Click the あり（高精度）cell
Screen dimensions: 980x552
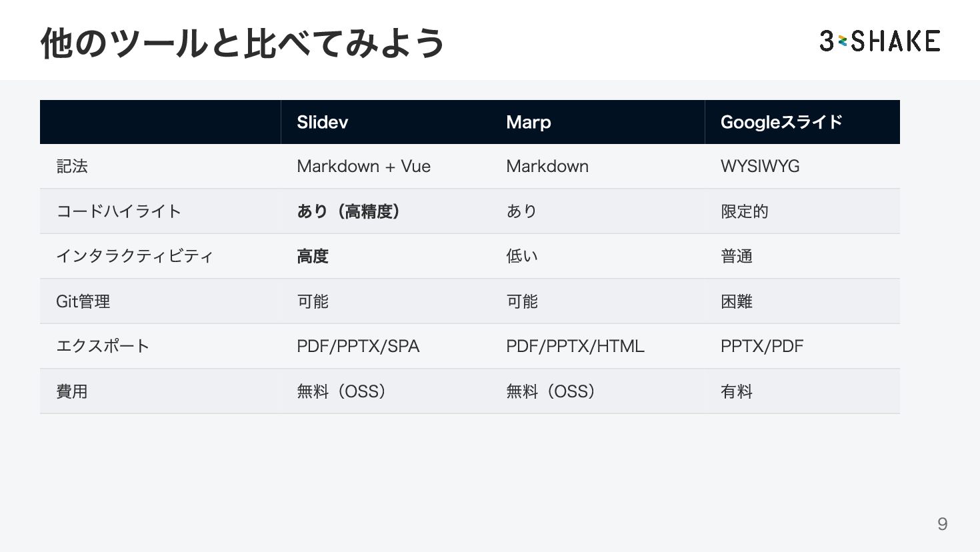[348, 211]
